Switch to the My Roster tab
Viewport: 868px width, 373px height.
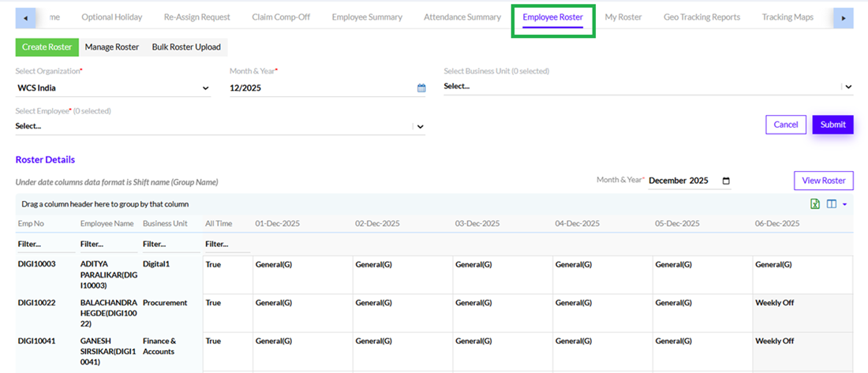coord(623,17)
